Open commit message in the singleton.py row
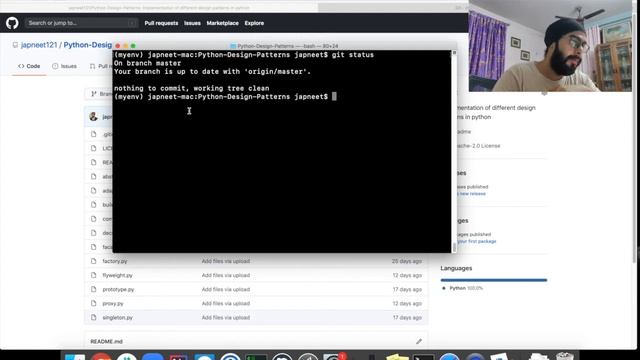 [226, 318]
